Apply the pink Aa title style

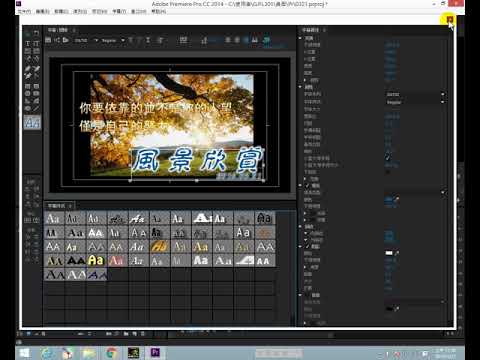pyautogui.click(x=117, y=260)
